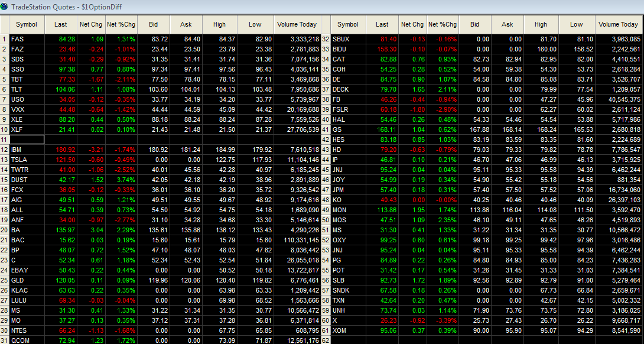The height and width of the screenshot is (344, 644).
Task: Click Last header above 84.28
Action: 61,25
